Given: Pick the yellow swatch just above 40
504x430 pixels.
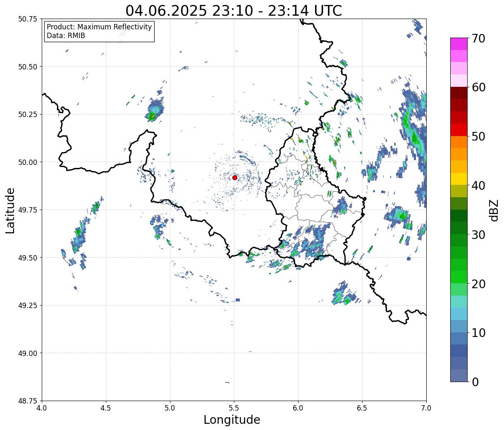Looking at the screenshot, I should pos(459,179).
